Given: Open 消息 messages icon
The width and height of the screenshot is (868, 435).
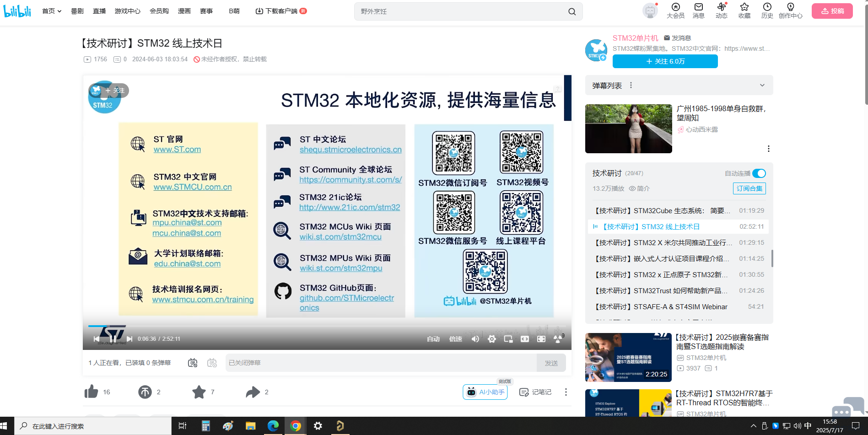Looking at the screenshot, I should click(x=699, y=11).
